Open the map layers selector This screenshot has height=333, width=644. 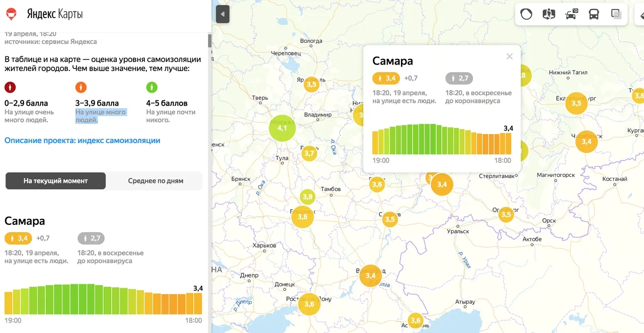616,14
